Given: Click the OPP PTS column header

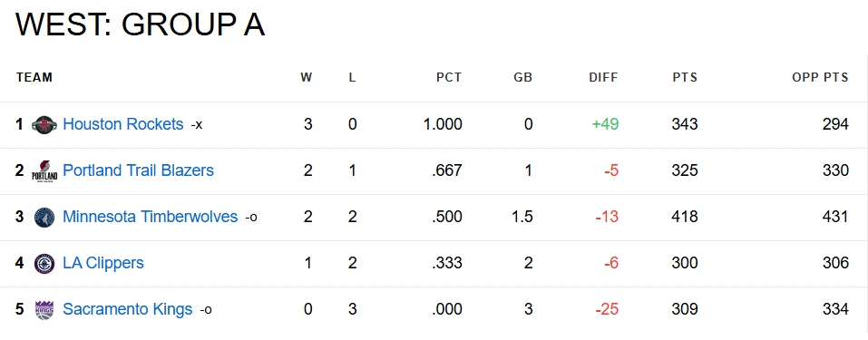Looking at the screenshot, I should [820, 78].
